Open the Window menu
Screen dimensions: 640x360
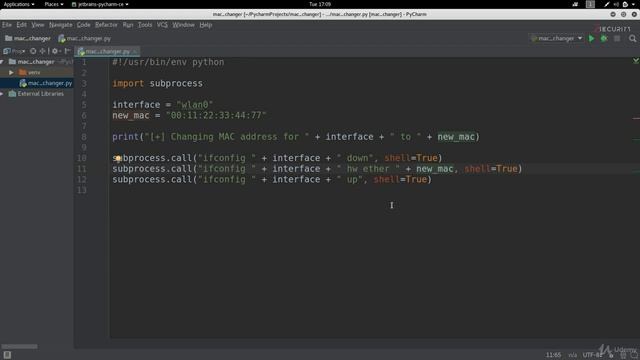click(183, 25)
